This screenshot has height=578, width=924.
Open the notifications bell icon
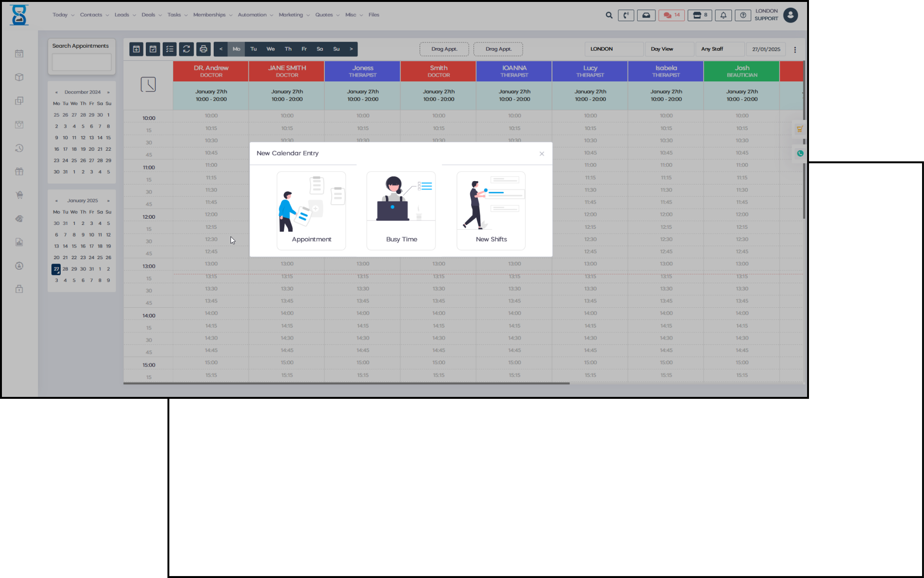[723, 15]
